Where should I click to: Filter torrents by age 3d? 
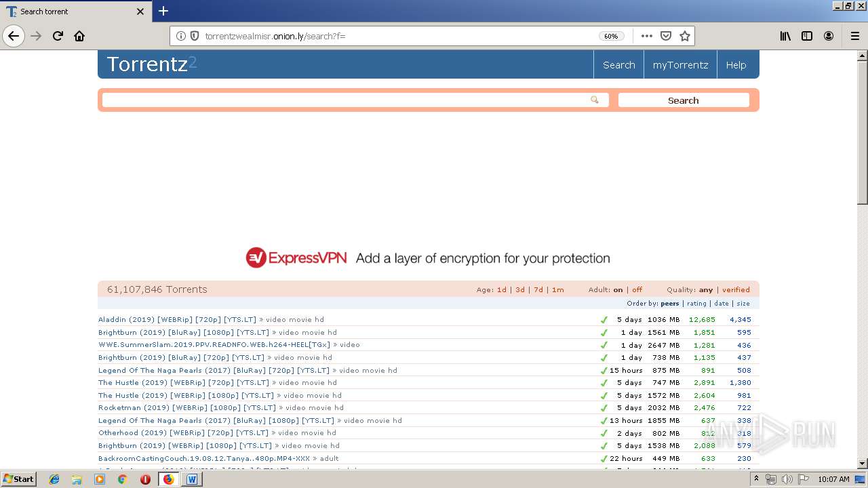tap(520, 290)
